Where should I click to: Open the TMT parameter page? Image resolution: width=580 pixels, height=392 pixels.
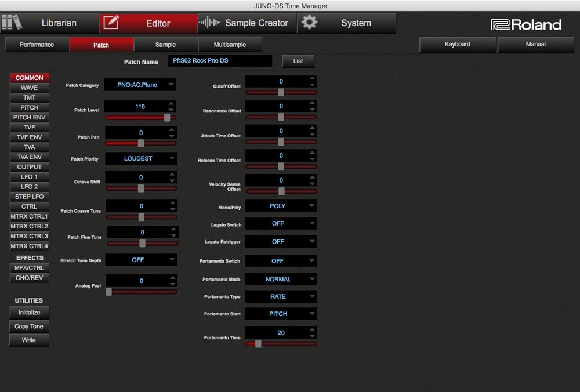29,97
